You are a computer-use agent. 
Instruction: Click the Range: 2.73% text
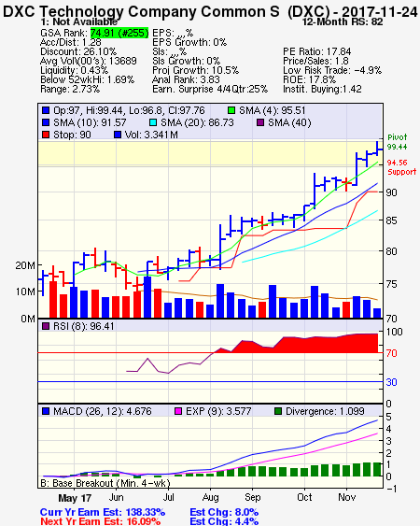tap(70, 90)
